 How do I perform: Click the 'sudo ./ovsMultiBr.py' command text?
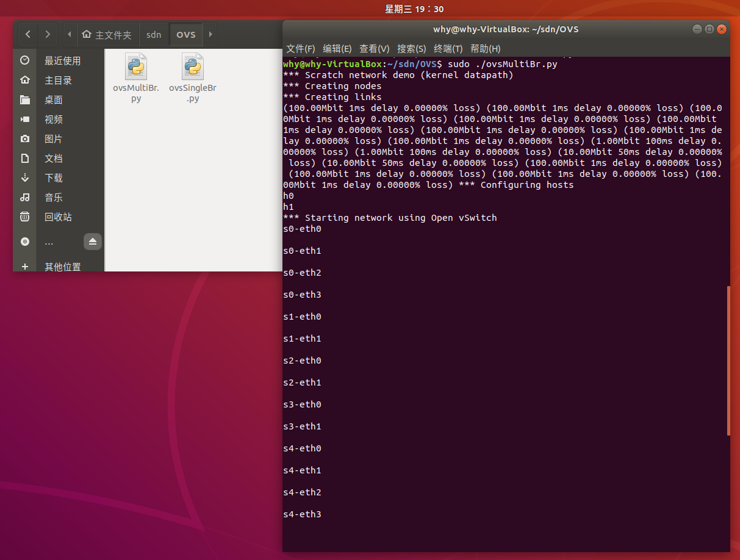[503, 64]
